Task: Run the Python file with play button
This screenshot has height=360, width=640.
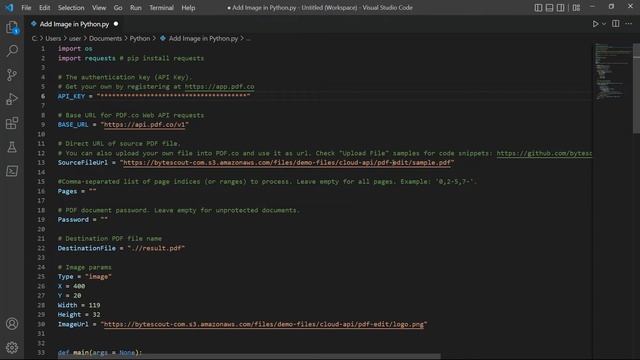Action: coord(595,24)
